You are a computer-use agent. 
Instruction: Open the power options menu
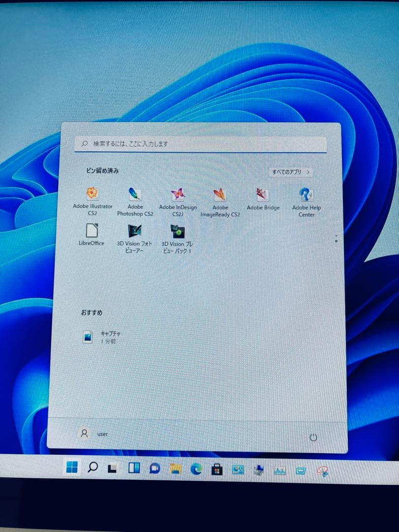click(315, 436)
